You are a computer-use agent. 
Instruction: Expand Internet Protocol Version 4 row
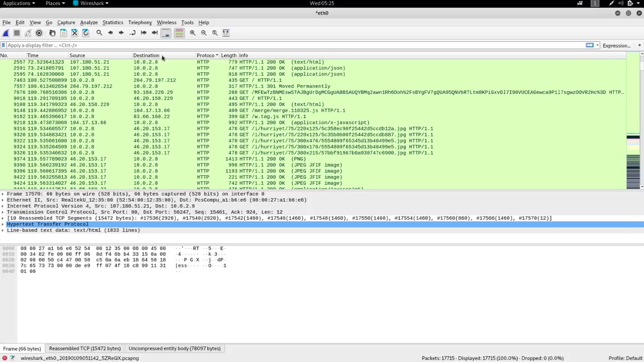click(3, 206)
